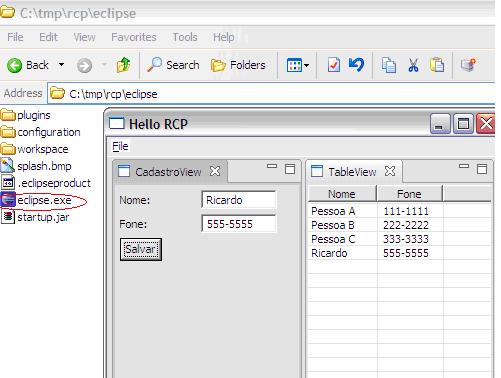Go up one folder level icon

pos(123,65)
